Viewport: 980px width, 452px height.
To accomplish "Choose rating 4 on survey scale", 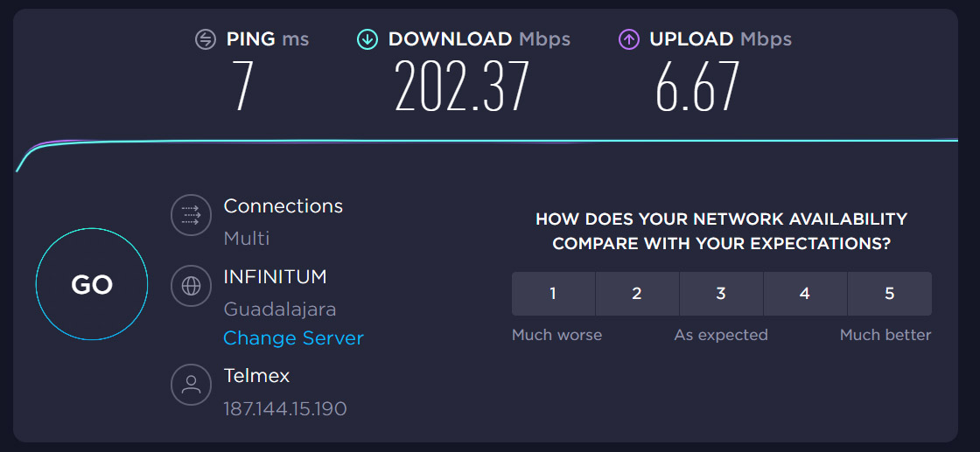I will pos(805,294).
